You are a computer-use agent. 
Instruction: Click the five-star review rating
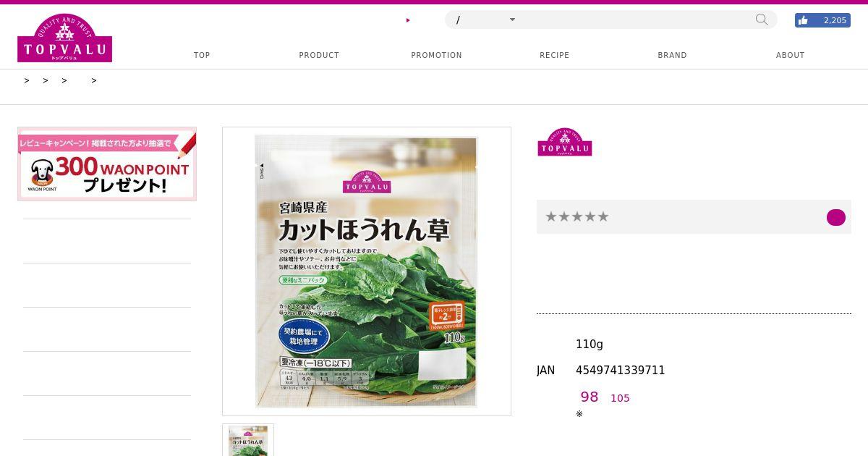click(577, 216)
